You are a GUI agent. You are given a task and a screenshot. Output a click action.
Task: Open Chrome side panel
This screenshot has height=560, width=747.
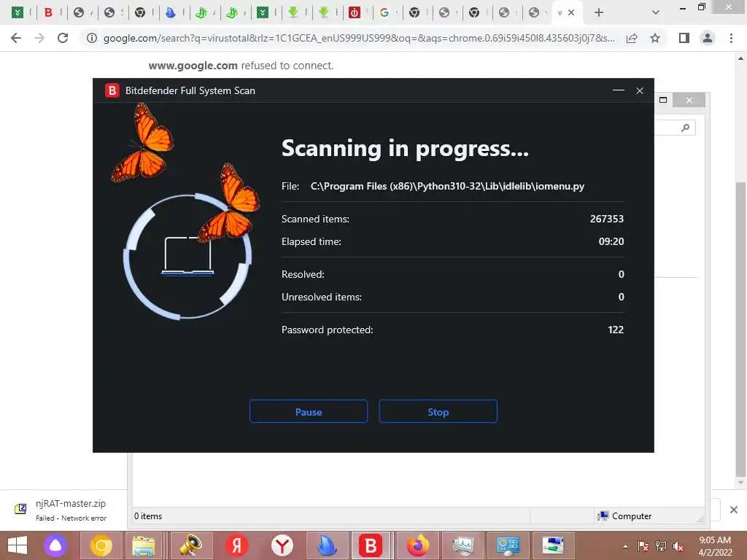[684, 38]
